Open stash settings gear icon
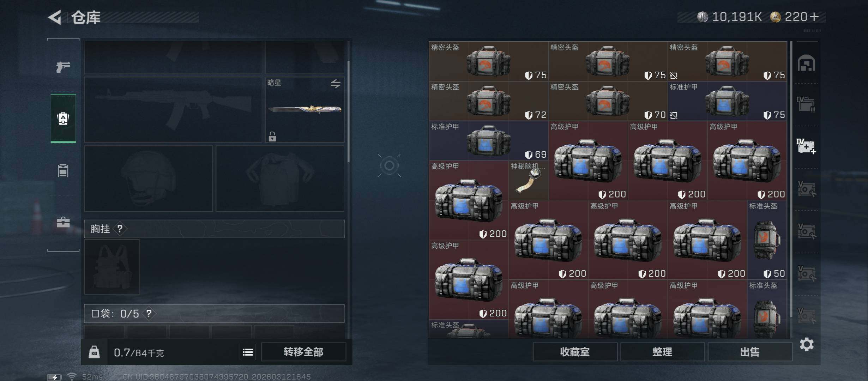This screenshot has height=381, width=868. pyautogui.click(x=807, y=344)
